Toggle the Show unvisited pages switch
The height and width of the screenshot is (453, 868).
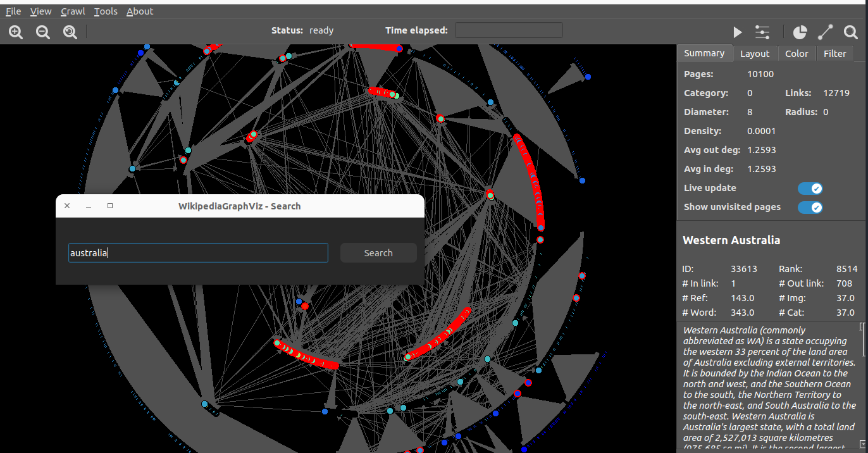click(x=810, y=208)
